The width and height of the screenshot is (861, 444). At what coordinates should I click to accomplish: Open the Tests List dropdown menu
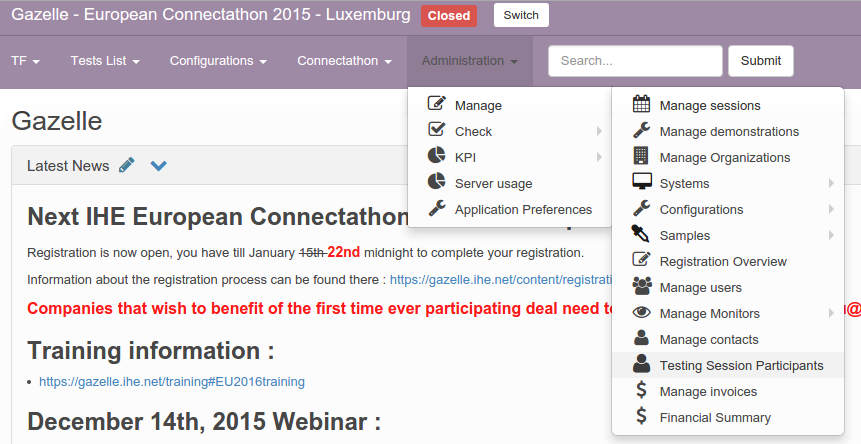[x=105, y=61]
